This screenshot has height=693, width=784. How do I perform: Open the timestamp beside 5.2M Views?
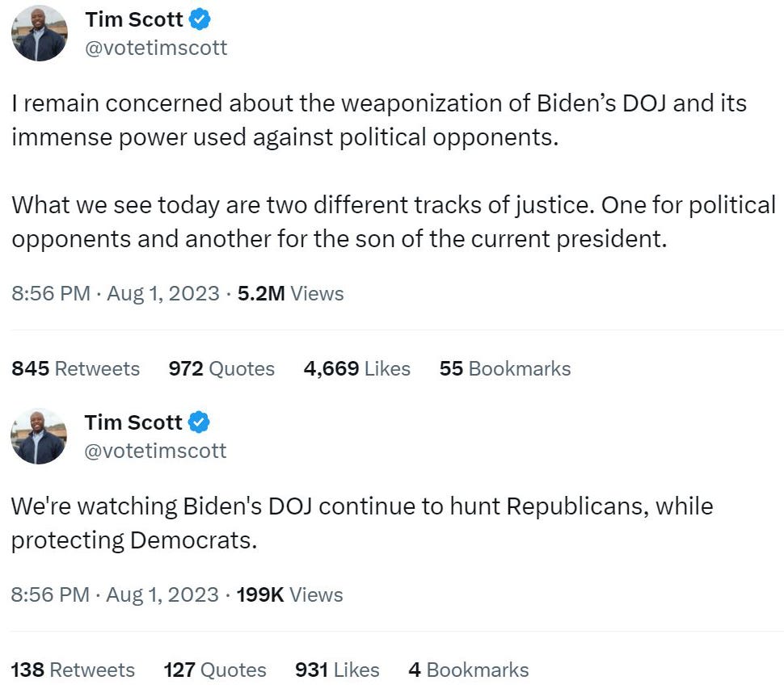(115, 293)
